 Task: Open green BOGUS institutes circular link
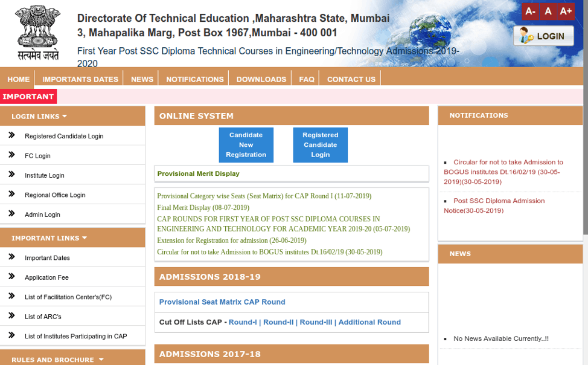point(270,252)
